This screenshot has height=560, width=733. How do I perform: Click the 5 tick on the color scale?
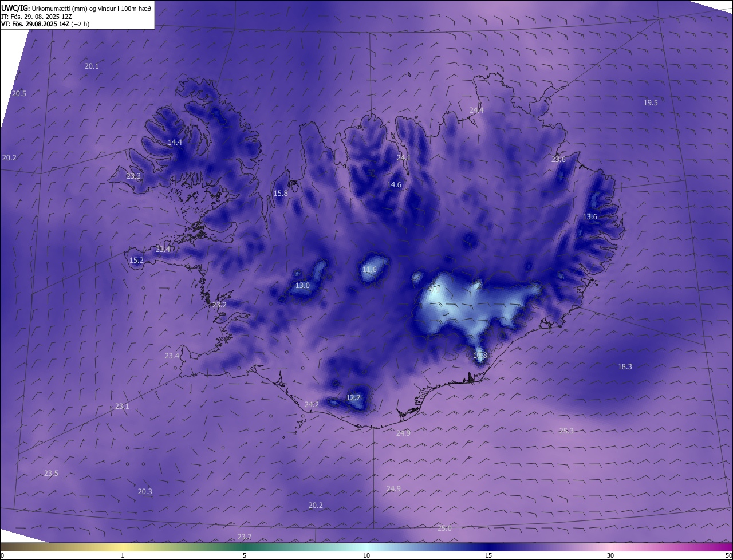point(245,555)
